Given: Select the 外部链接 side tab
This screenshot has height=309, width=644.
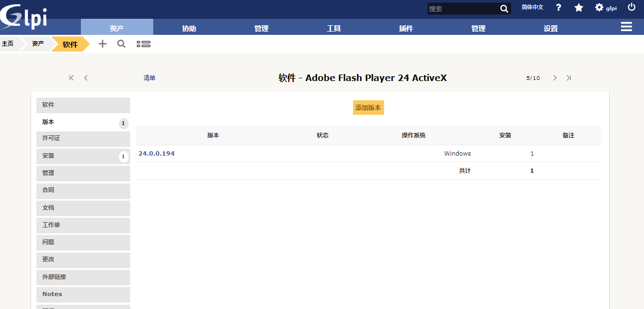Looking at the screenshot, I should [83, 277].
